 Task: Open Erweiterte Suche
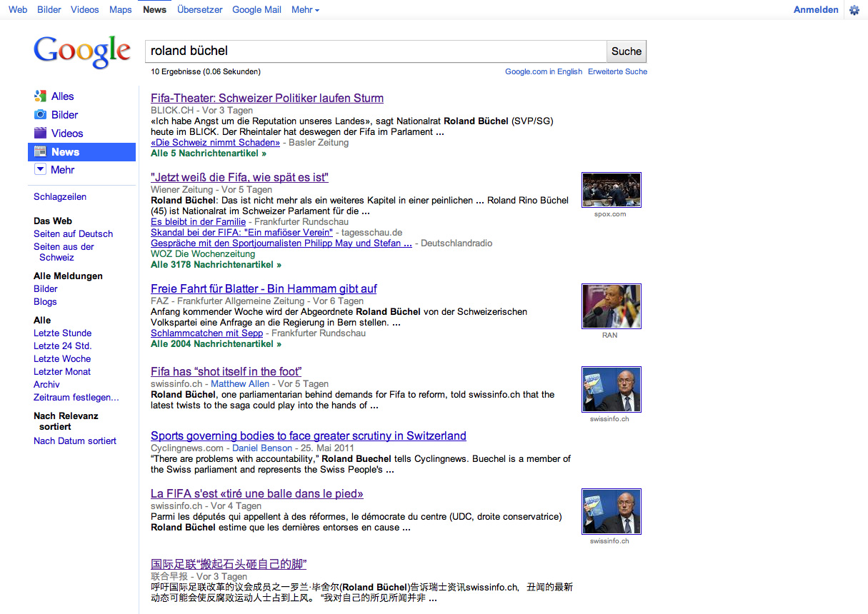[x=617, y=71]
